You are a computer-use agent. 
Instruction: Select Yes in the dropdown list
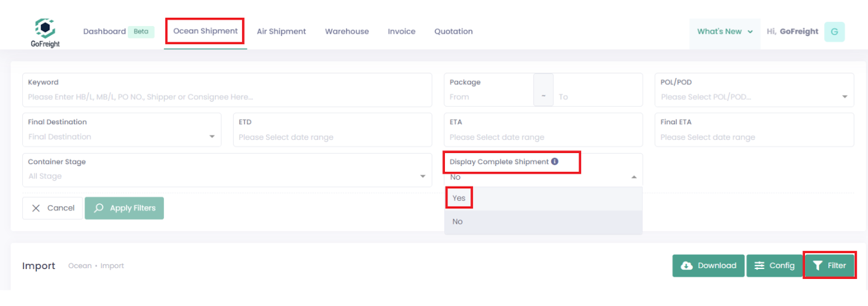click(x=459, y=198)
